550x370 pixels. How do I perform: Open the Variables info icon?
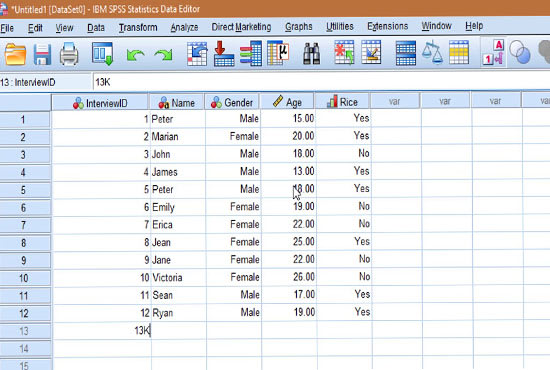pyautogui.click(x=250, y=54)
